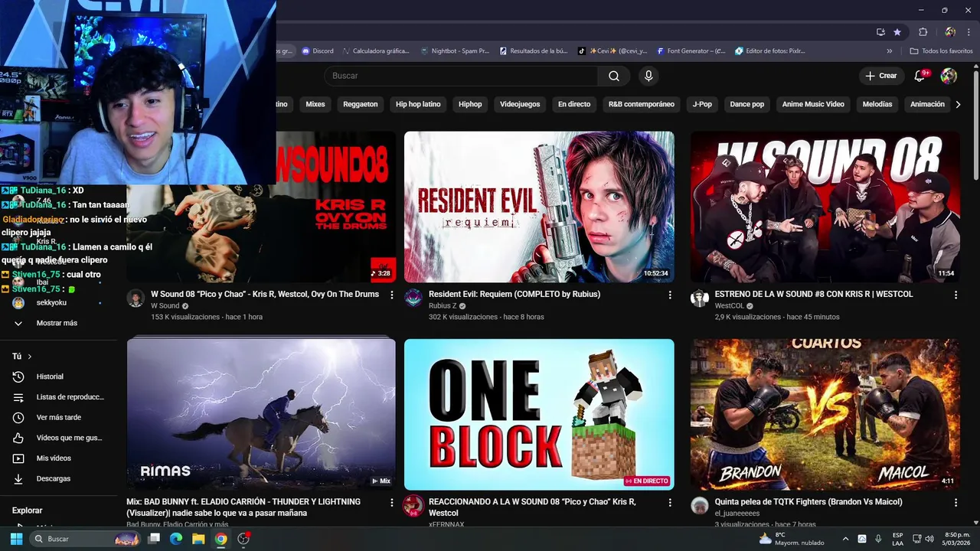Screen dimensions: 980x551
Task: Start a voice search with the microphone icon
Action: [x=648, y=76]
